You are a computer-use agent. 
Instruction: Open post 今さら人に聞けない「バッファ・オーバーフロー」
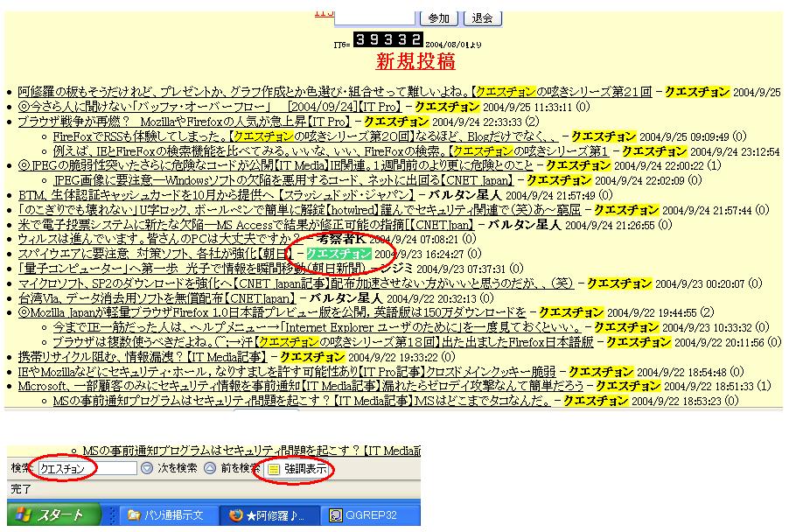[209, 107]
